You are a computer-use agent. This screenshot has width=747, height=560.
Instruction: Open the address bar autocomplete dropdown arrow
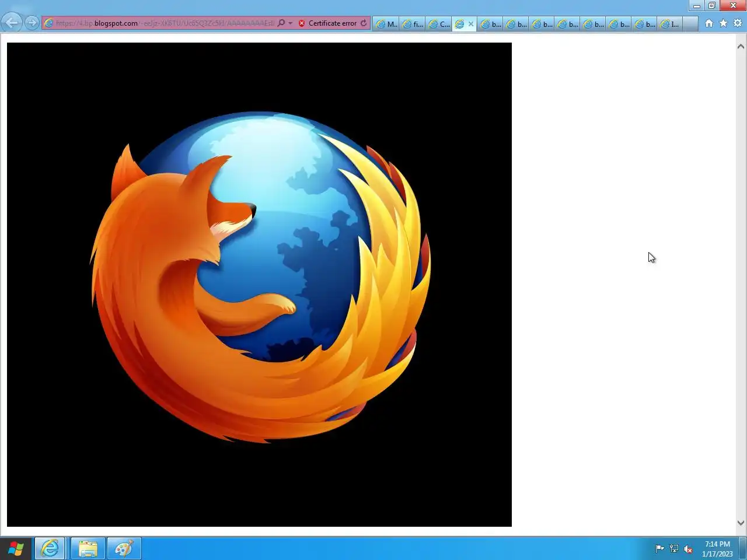(x=290, y=23)
